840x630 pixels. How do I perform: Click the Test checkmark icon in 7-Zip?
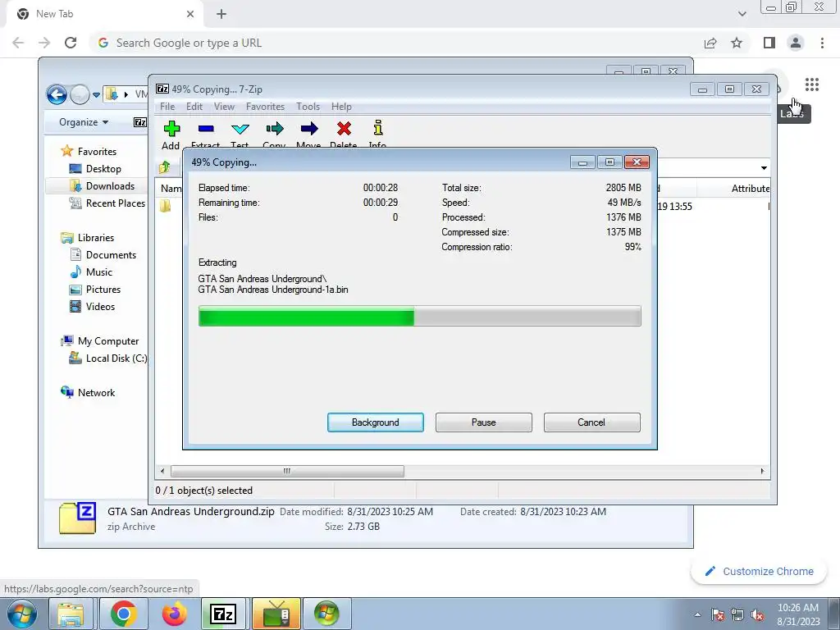(x=240, y=129)
